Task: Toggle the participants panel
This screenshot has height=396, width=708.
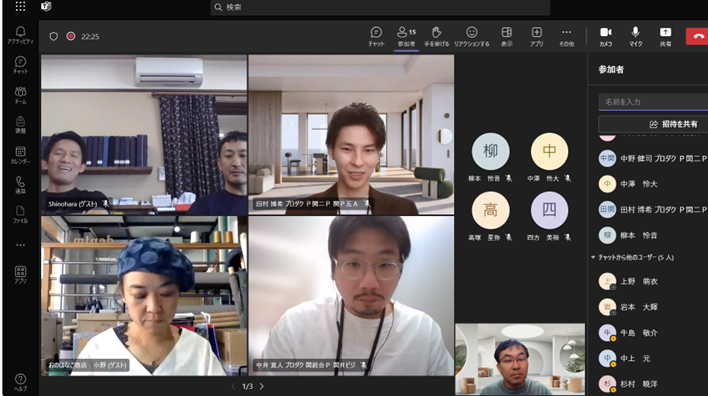Action: (x=406, y=37)
